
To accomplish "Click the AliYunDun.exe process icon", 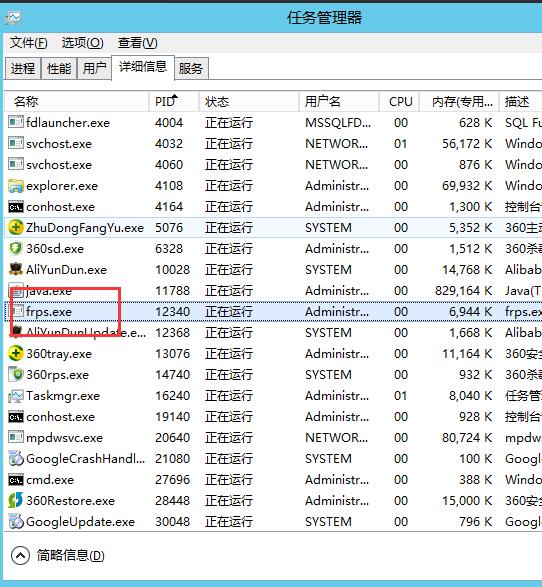I will click(x=16, y=270).
